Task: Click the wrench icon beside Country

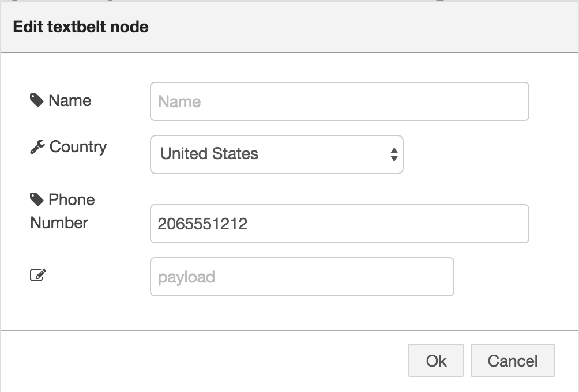Action: pos(37,147)
